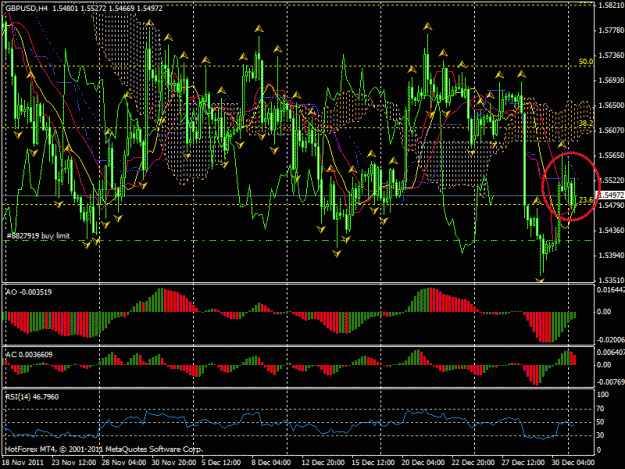Click price scale value 1.57780
This screenshot has height=469, width=625.
pyautogui.click(x=611, y=30)
